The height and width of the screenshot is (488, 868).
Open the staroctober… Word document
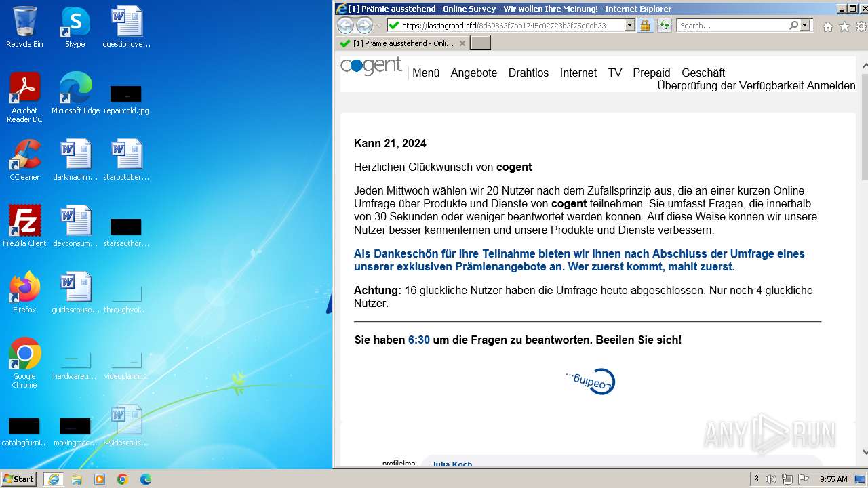click(126, 160)
